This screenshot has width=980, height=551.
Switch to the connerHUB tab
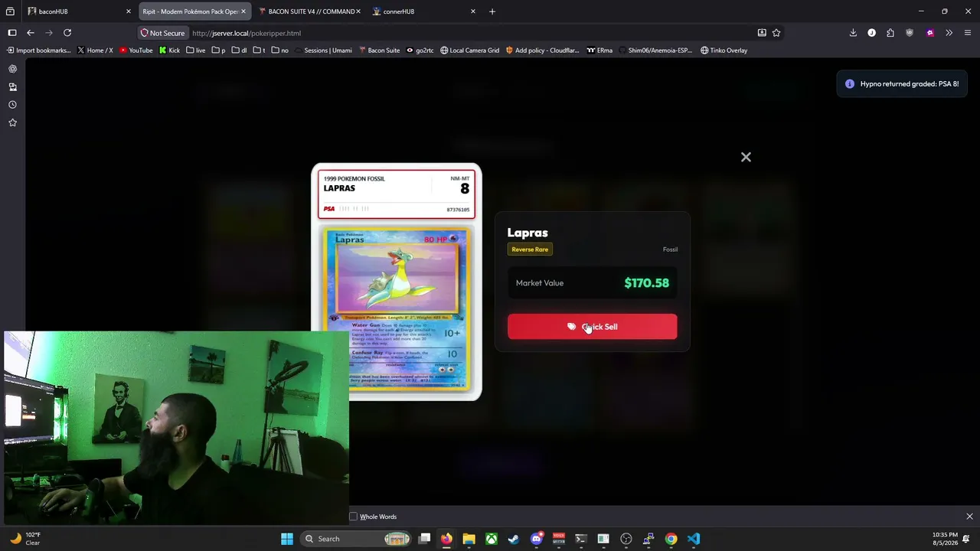pyautogui.click(x=424, y=11)
